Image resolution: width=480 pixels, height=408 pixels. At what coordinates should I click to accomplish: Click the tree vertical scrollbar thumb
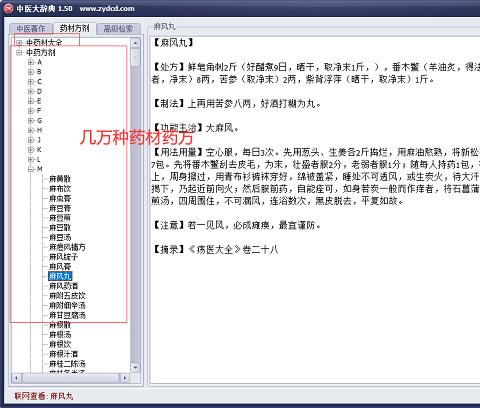[135, 58]
